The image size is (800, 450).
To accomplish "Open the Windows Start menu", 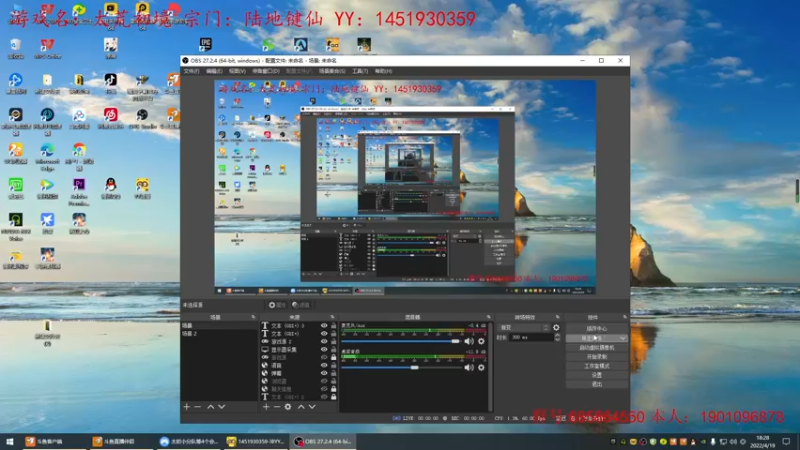I will pyautogui.click(x=9, y=441).
